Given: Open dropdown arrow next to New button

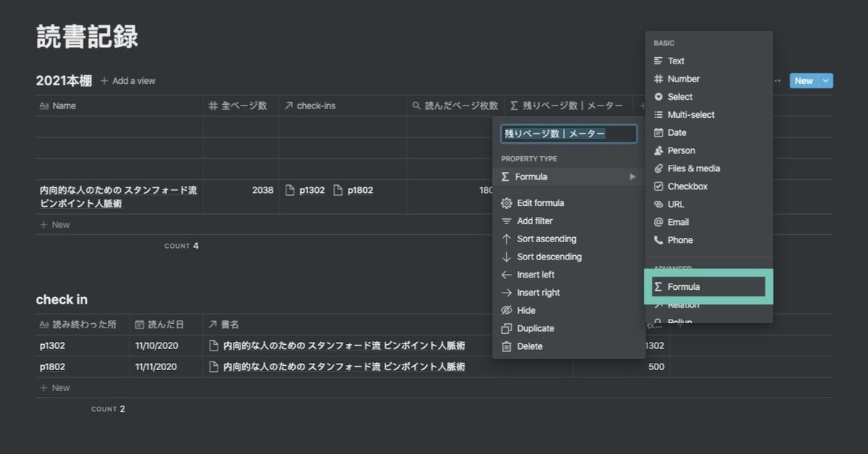Looking at the screenshot, I should (826, 81).
